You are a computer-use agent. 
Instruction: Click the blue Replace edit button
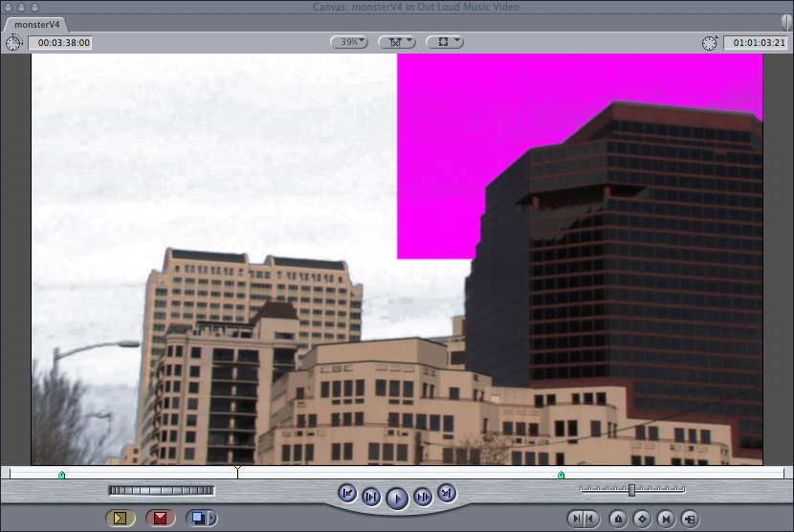click(x=198, y=519)
